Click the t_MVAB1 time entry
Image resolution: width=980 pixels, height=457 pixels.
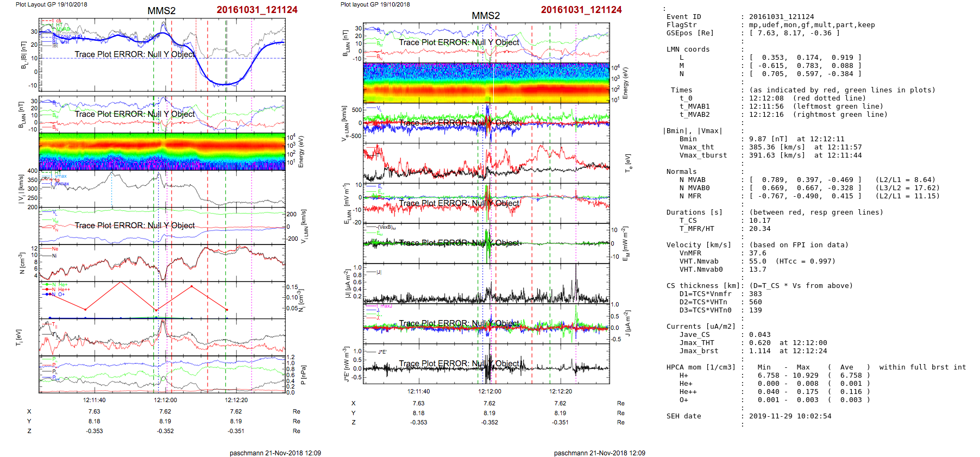coord(782,107)
